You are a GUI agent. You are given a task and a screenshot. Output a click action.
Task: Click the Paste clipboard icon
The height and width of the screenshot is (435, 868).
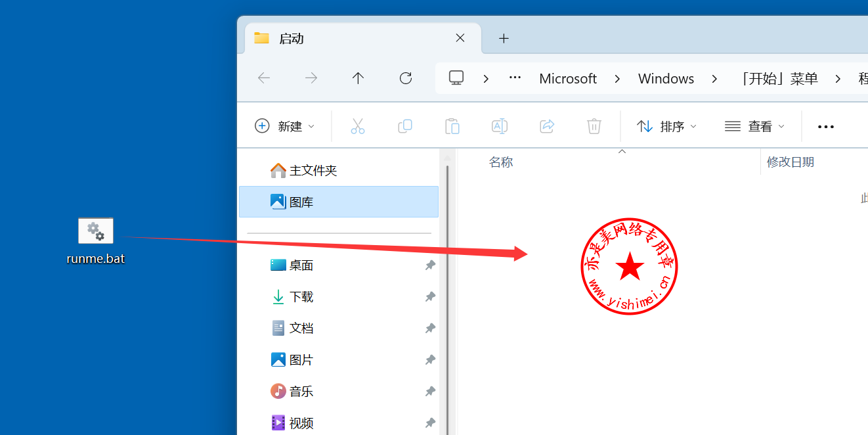tap(452, 126)
